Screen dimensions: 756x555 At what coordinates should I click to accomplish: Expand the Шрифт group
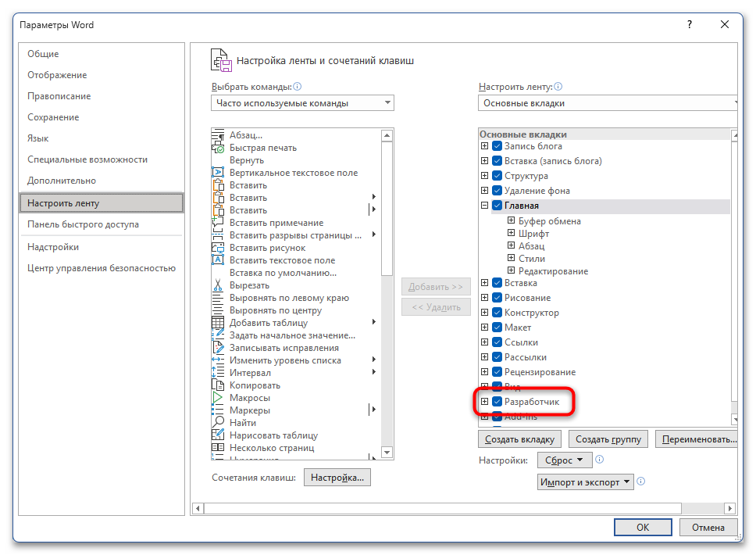[x=511, y=234]
